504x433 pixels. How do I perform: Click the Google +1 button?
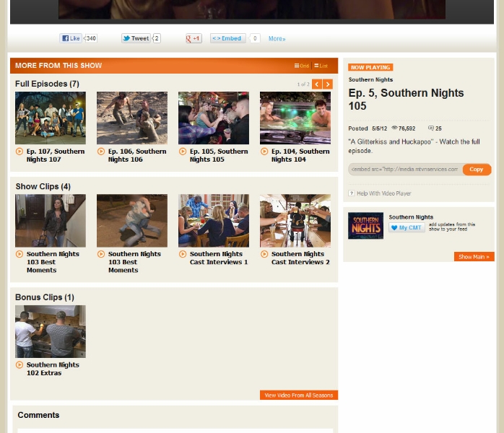click(194, 38)
